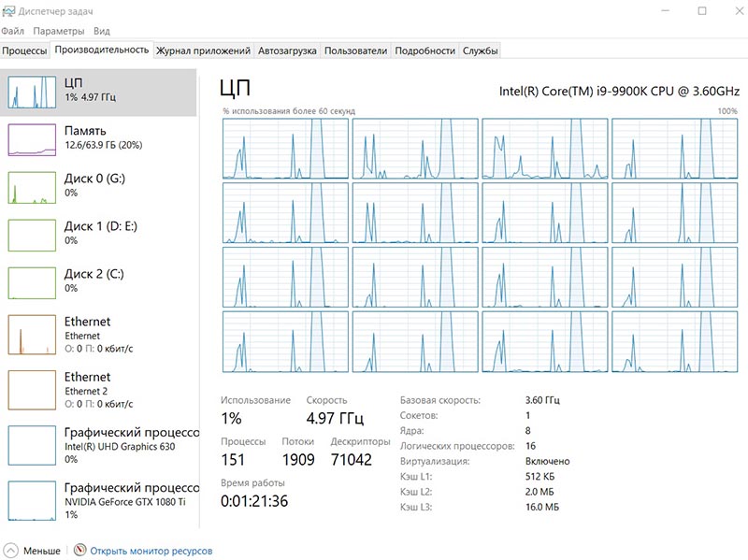This screenshot has height=560, width=748.
Task: Click the Потоки value 1909
Action: pos(298,459)
